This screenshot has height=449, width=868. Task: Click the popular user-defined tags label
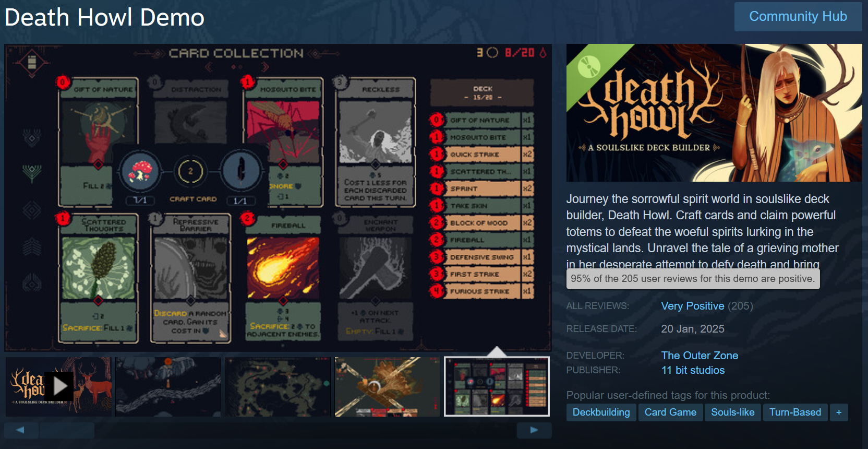pos(668,395)
